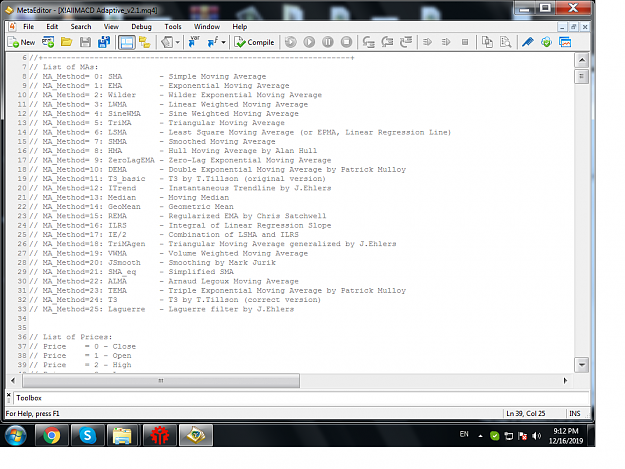The image size is (625, 469).
Task: Click the second profiling arrow icon
Action: pyautogui.click(x=446, y=42)
